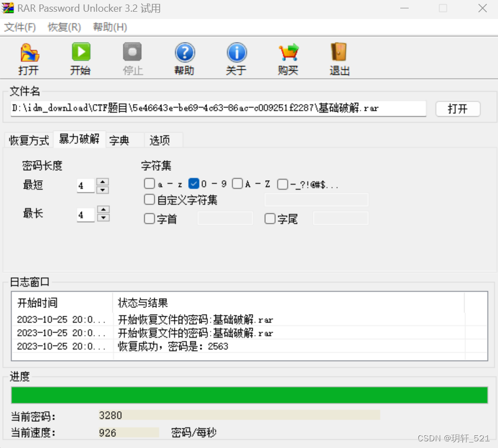
Task: Click the 最短 length value field
Action: click(x=86, y=186)
